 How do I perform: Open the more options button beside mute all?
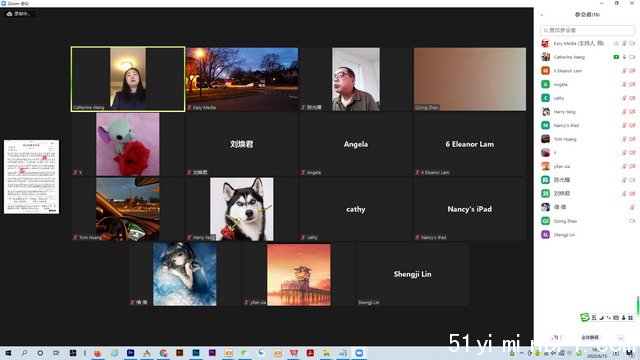click(621, 338)
